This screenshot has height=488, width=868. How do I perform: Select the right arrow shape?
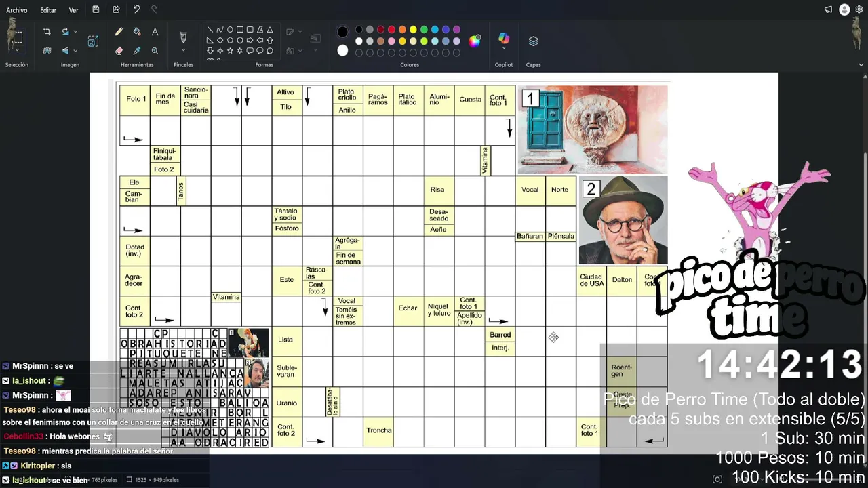coord(250,40)
